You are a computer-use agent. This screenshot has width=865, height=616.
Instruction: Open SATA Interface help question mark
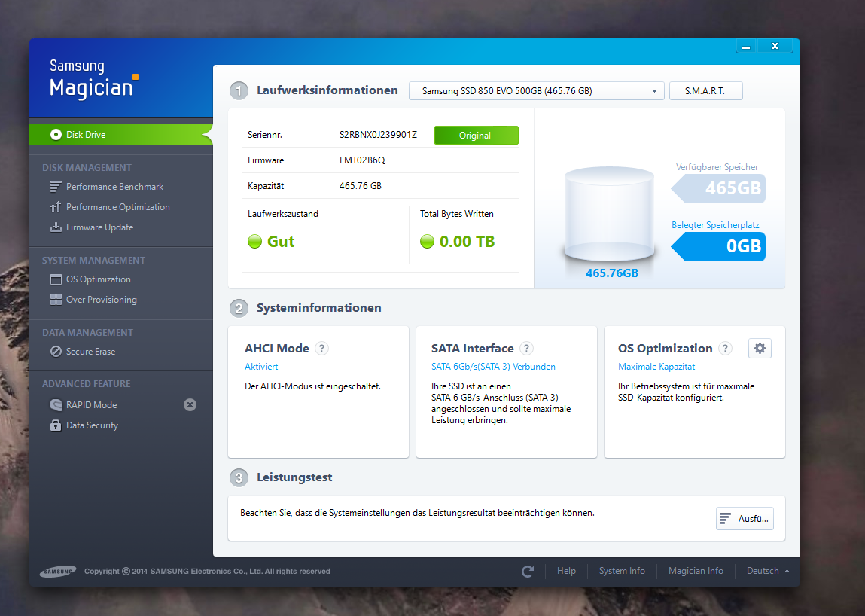point(526,349)
